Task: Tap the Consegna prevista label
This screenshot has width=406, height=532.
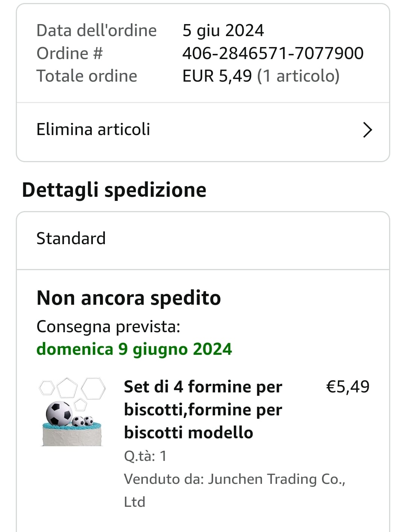Action: point(108,327)
